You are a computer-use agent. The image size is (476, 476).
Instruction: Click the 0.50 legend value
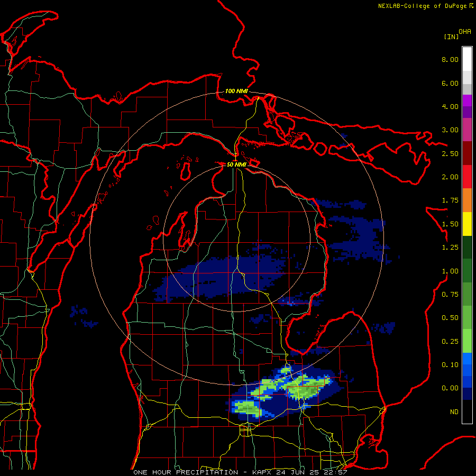450,318
